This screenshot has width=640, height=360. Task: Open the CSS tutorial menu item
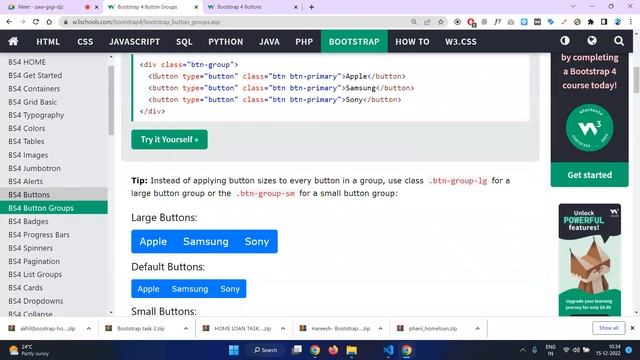click(x=85, y=42)
